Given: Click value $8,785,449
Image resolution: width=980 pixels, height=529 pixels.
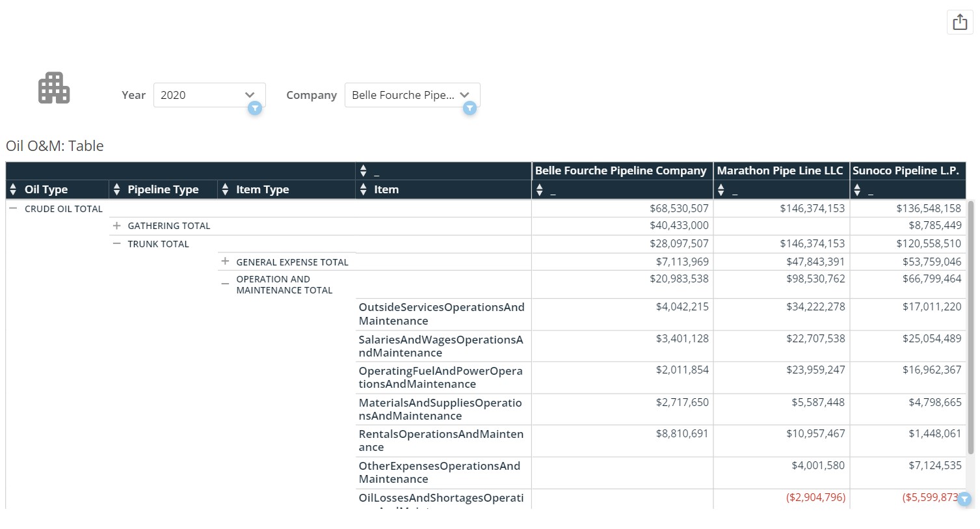Looking at the screenshot, I should pos(935,225).
